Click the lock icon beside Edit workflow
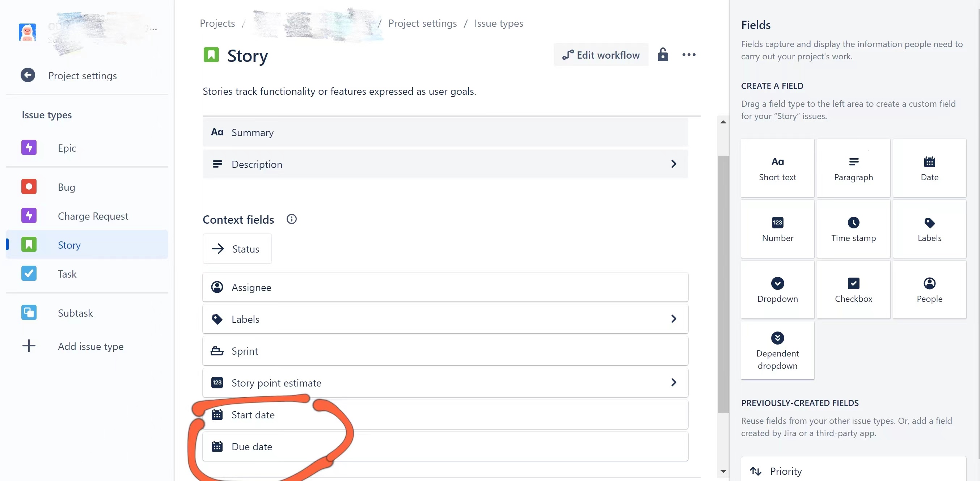The height and width of the screenshot is (481, 980). point(663,55)
